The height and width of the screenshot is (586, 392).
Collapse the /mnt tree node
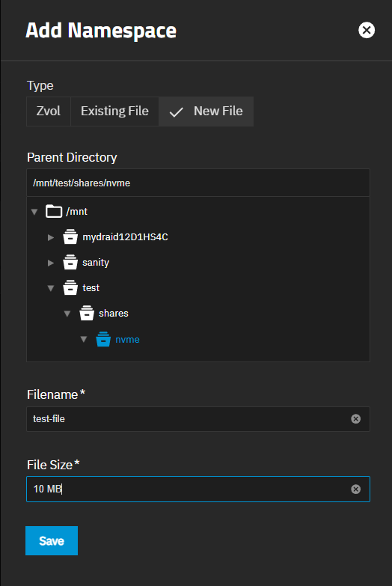34,212
